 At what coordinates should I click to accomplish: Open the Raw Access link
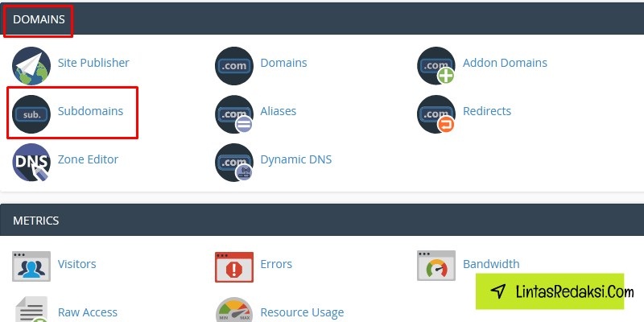pos(88,312)
